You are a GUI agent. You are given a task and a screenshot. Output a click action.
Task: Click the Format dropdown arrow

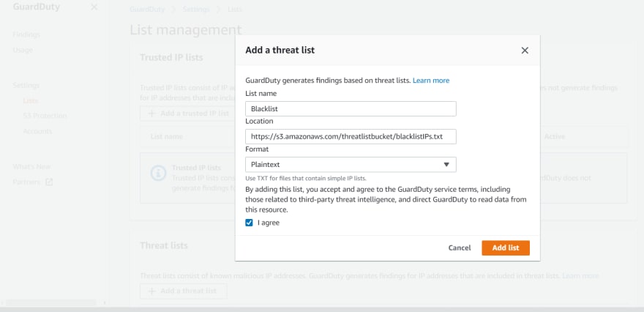(446, 165)
